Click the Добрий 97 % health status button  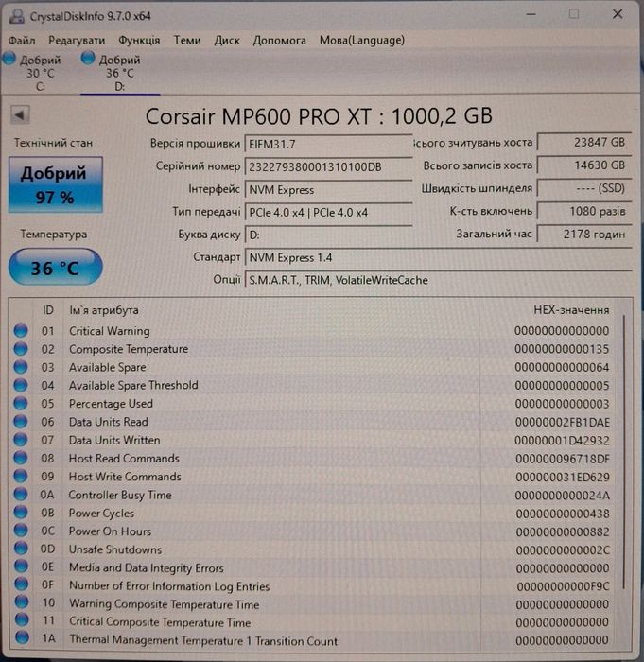click(55, 184)
